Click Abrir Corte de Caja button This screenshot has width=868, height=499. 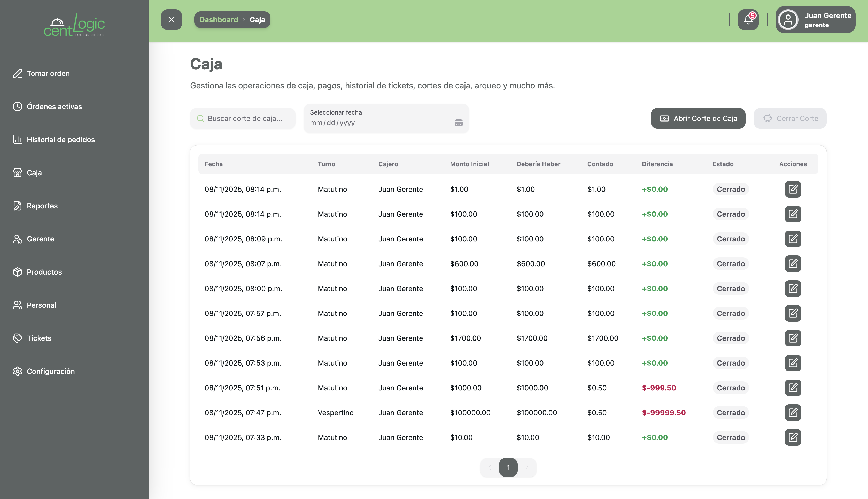point(698,119)
